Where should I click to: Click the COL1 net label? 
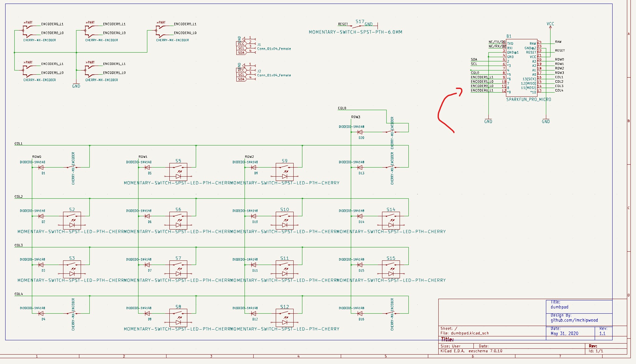19,144
